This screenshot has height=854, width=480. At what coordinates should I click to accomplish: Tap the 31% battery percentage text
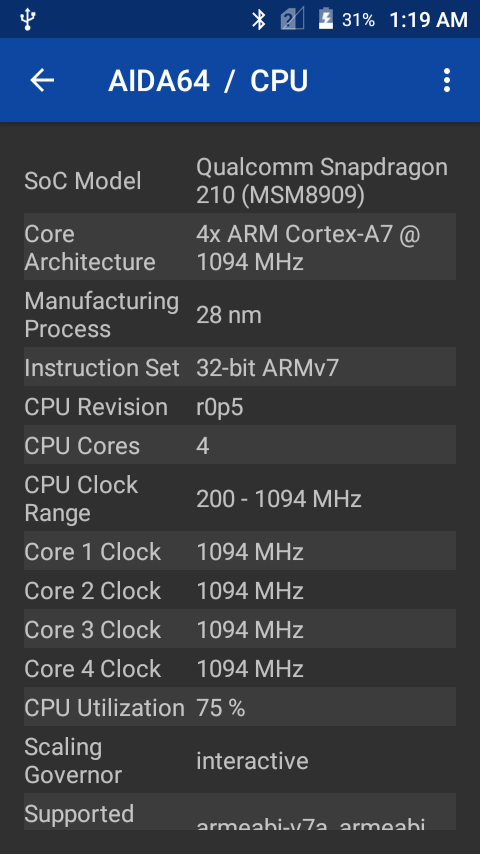pos(358,21)
